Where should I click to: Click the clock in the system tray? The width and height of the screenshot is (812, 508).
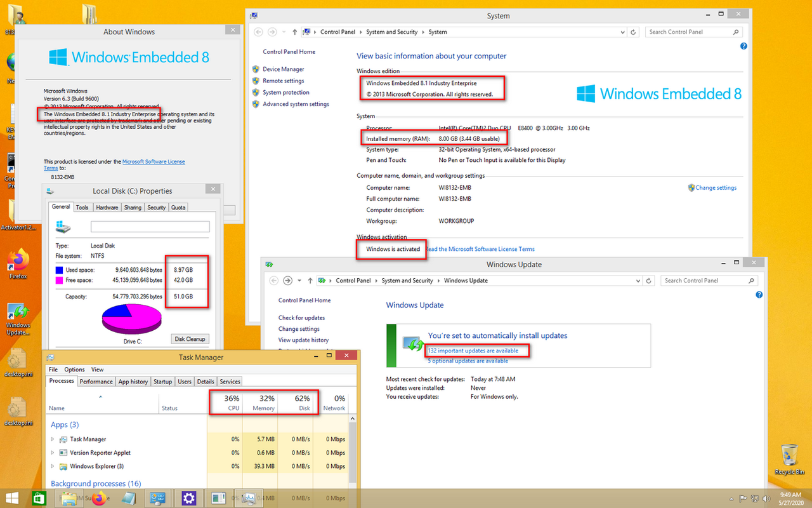click(790, 498)
